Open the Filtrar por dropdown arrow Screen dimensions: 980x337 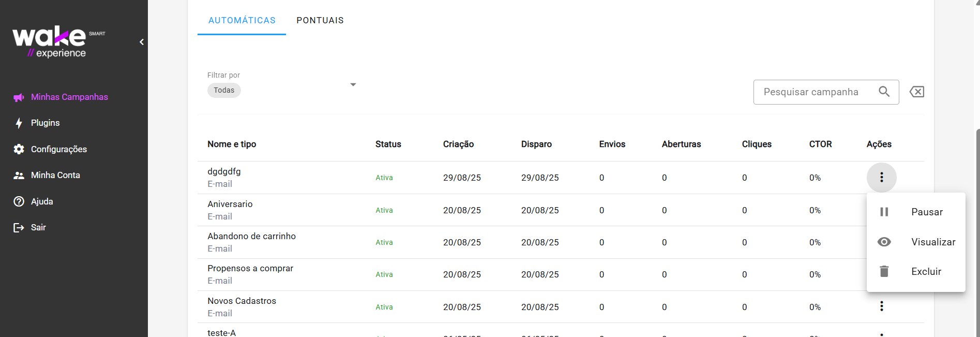(x=353, y=84)
